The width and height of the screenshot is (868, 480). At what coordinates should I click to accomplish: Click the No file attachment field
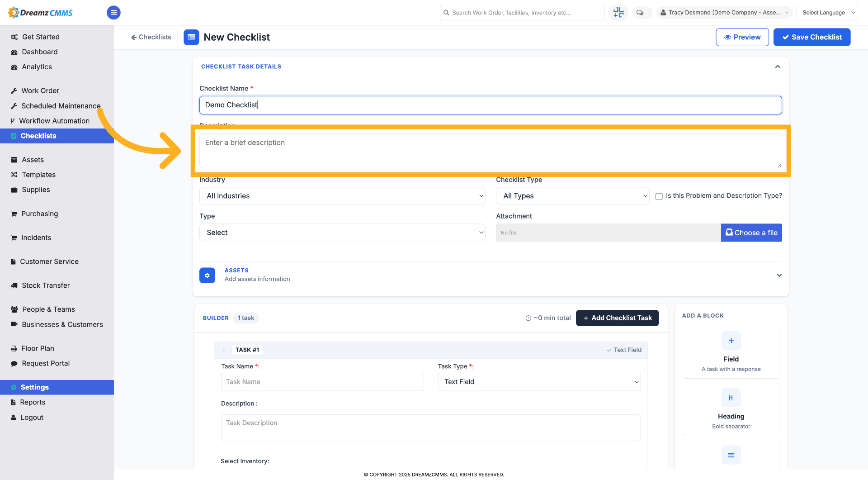(x=609, y=233)
